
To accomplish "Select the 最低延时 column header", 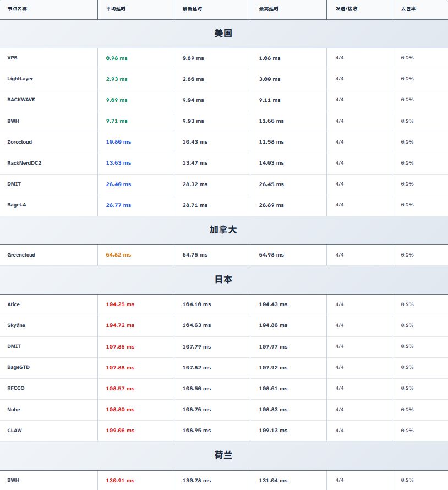I will (192, 9).
